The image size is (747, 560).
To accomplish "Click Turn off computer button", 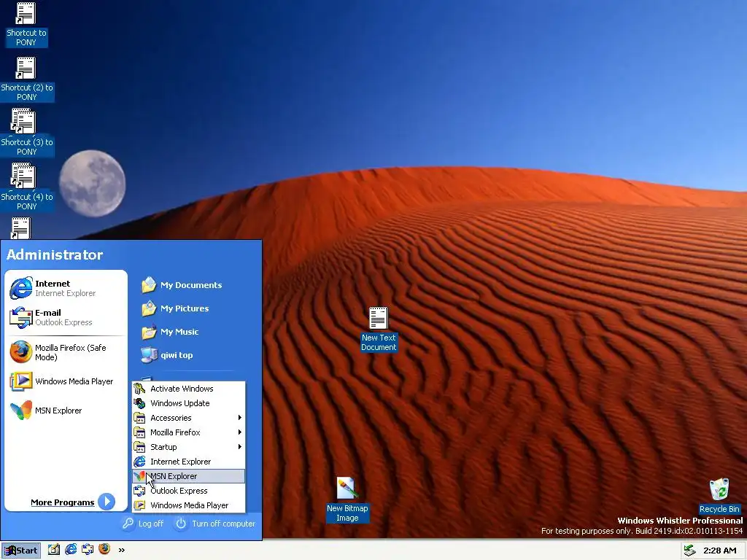I will pyautogui.click(x=215, y=524).
